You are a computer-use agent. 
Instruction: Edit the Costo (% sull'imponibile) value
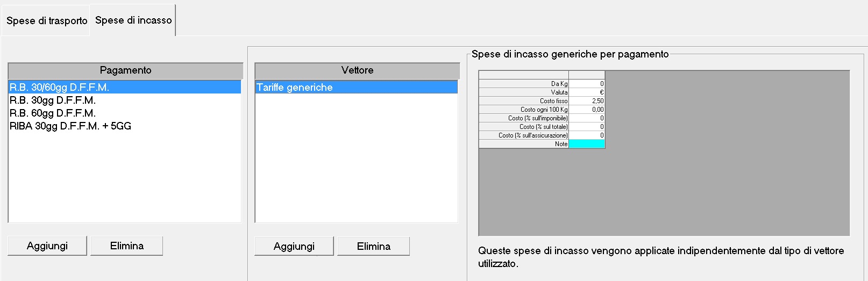[587, 118]
